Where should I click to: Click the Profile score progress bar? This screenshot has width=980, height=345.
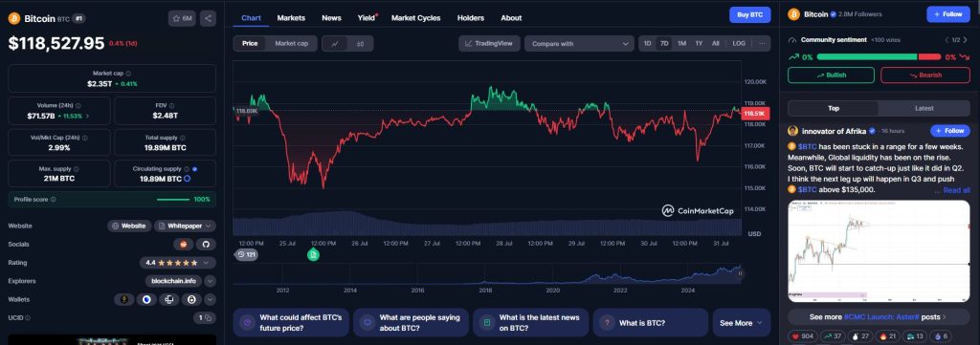pos(173,200)
